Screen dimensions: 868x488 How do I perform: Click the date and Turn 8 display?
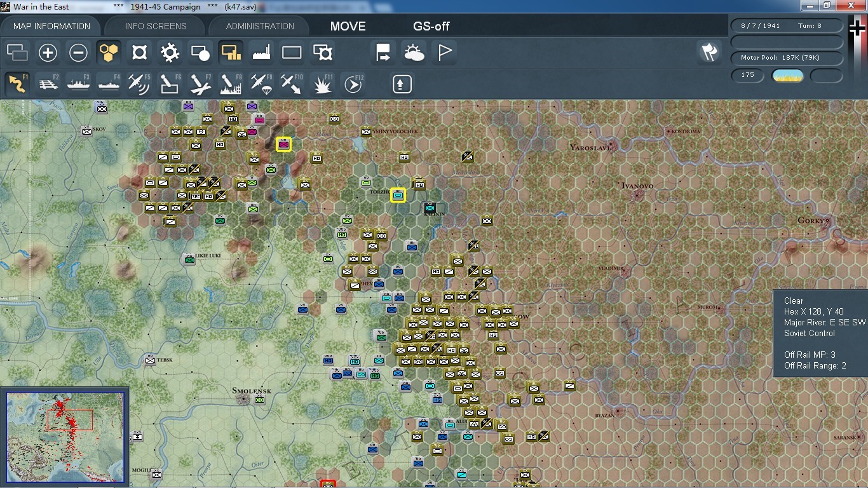click(787, 26)
